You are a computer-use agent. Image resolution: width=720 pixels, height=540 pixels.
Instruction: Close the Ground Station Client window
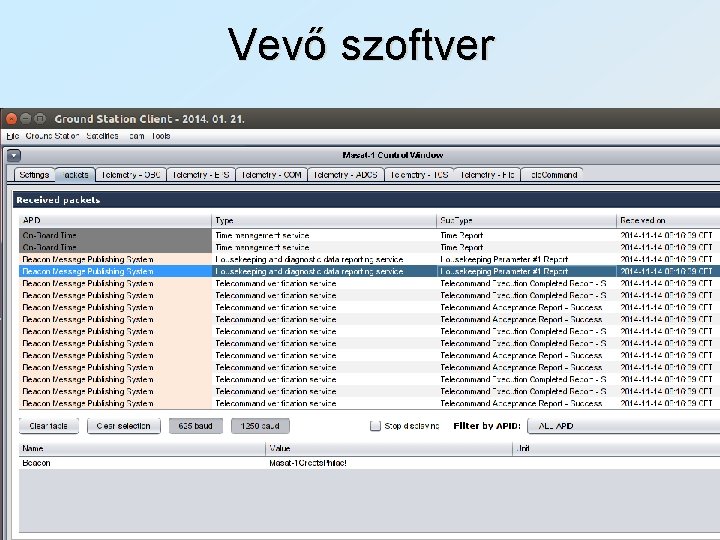click(x=11, y=119)
